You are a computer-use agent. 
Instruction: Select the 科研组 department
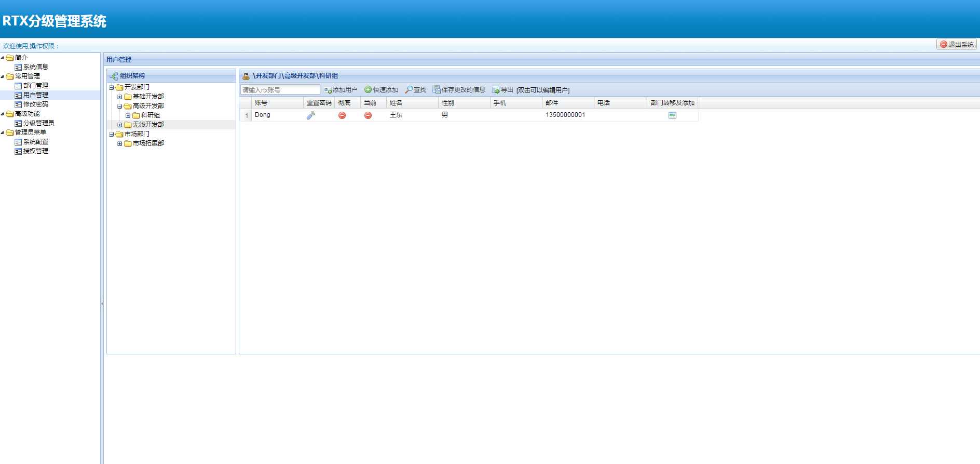(150, 115)
